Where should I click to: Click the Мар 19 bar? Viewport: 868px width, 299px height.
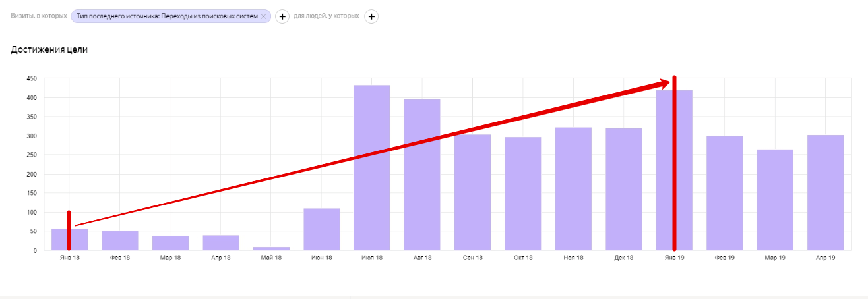(775, 200)
